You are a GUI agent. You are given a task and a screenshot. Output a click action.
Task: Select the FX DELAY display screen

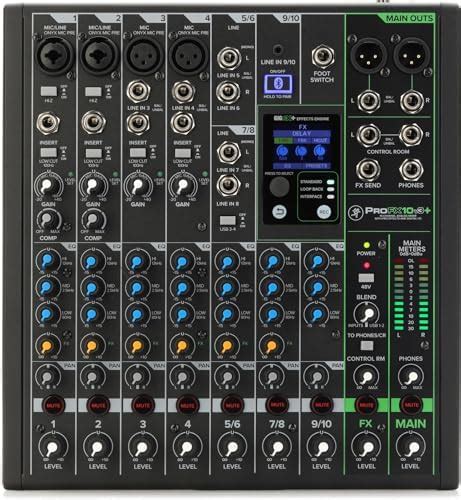302,146
